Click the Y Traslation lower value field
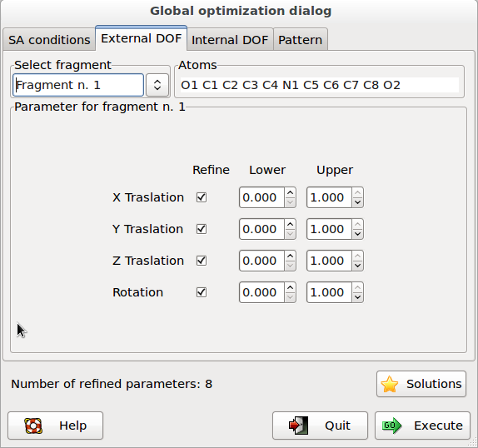This screenshot has height=448, width=478. (x=261, y=229)
